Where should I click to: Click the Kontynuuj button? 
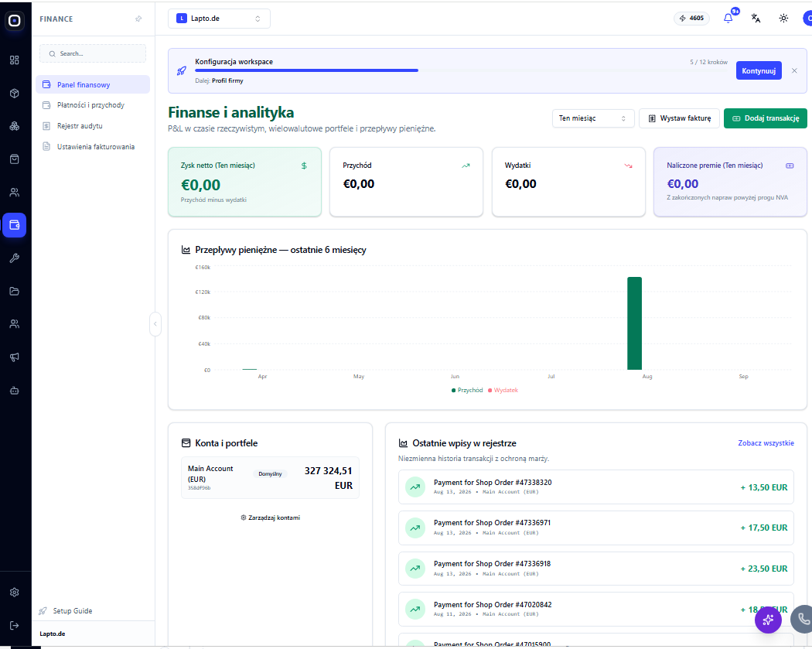coord(759,70)
